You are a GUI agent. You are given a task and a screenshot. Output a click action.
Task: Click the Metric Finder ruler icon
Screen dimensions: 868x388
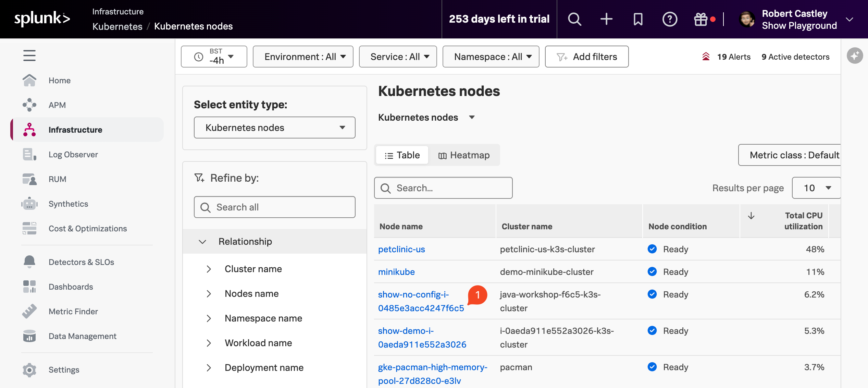(x=29, y=311)
